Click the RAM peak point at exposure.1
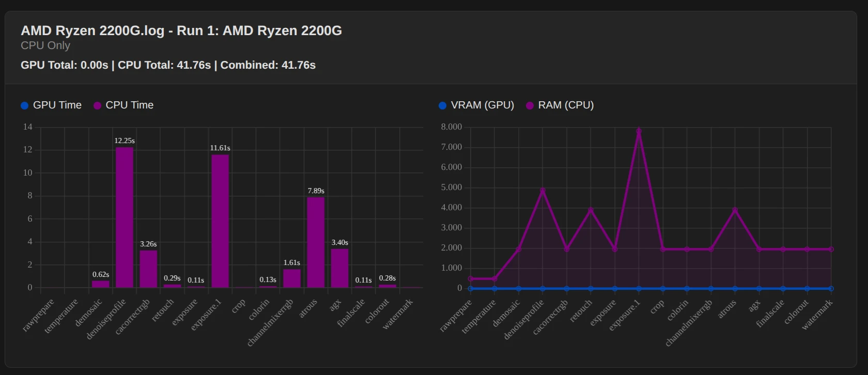Image resolution: width=868 pixels, height=375 pixels. click(639, 131)
